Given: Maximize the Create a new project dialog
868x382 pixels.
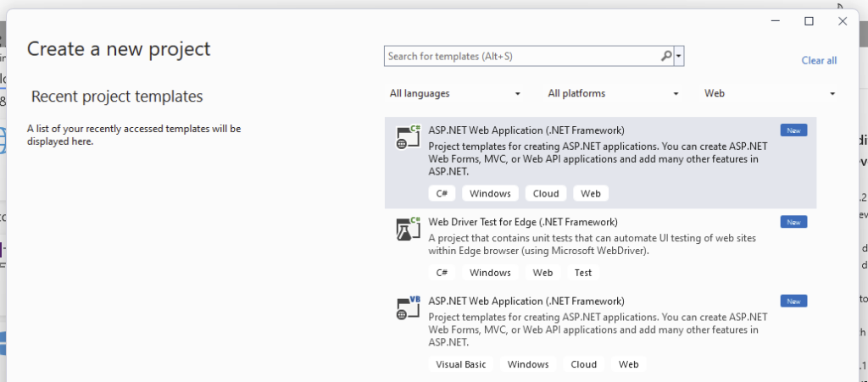Looking at the screenshot, I should (x=809, y=21).
